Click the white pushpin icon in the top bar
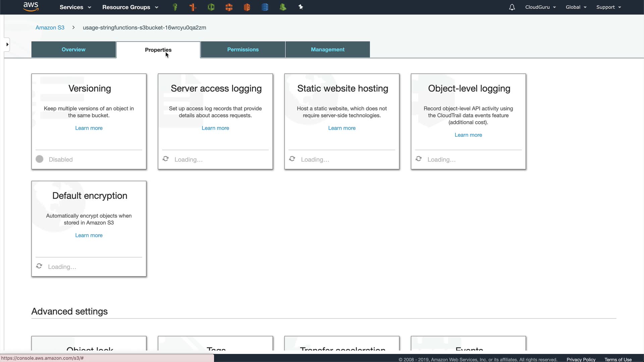The height and width of the screenshot is (362, 644). [x=301, y=7]
